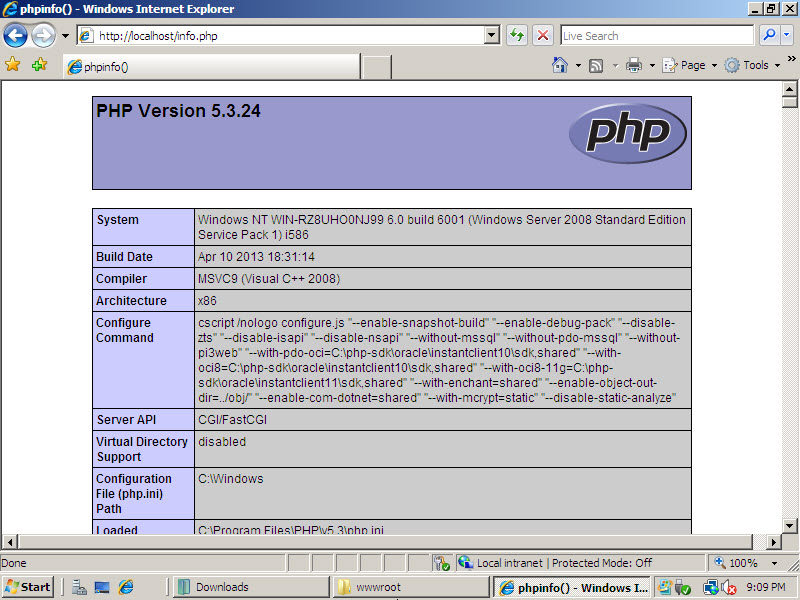The width and height of the screenshot is (800, 600).
Task: Click the 'Apr 10 2013 18:31:14' value
Action: pos(256,257)
